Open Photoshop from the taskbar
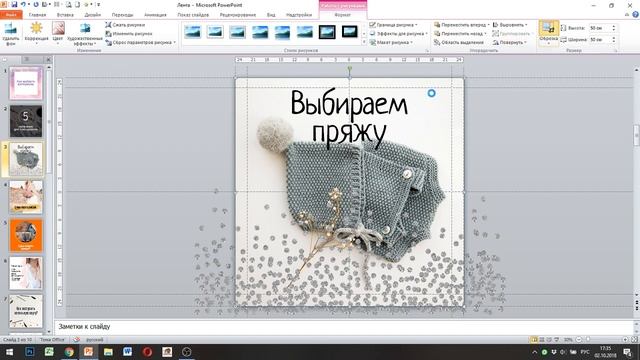This screenshot has width=640, height=360. [29, 352]
